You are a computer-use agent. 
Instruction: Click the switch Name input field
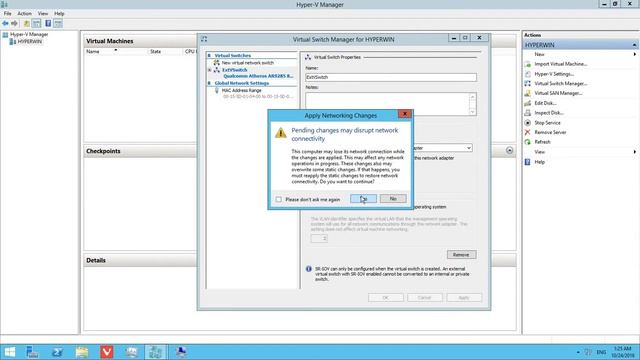[x=391, y=77]
